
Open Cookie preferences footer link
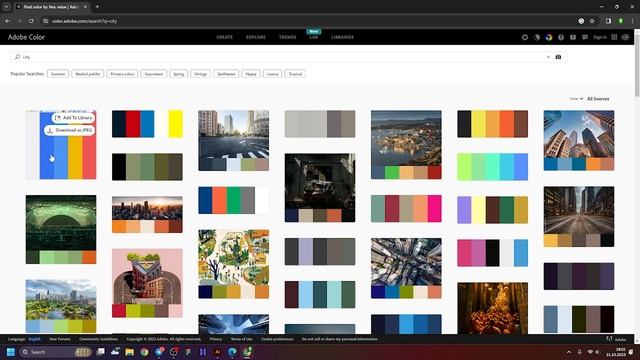[x=277, y=339]
